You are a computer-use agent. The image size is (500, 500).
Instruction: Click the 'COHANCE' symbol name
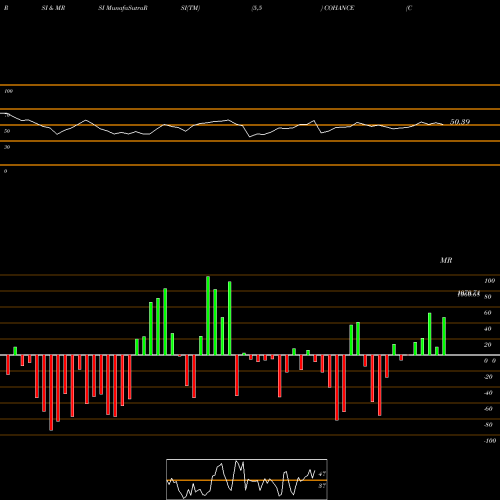pos(339,8)
